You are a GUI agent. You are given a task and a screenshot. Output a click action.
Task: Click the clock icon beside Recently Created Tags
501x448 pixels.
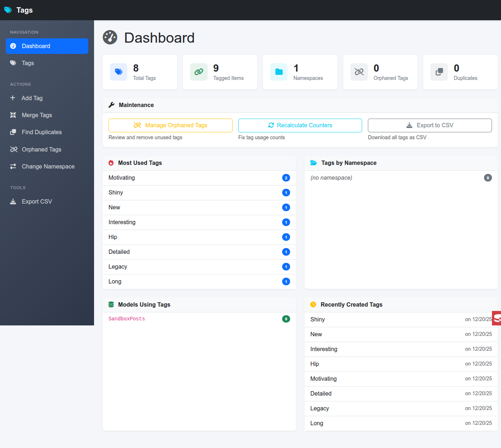[313, 304]
